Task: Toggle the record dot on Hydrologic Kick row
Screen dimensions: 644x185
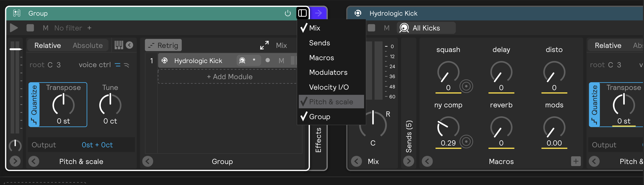Action: (268, 60)
